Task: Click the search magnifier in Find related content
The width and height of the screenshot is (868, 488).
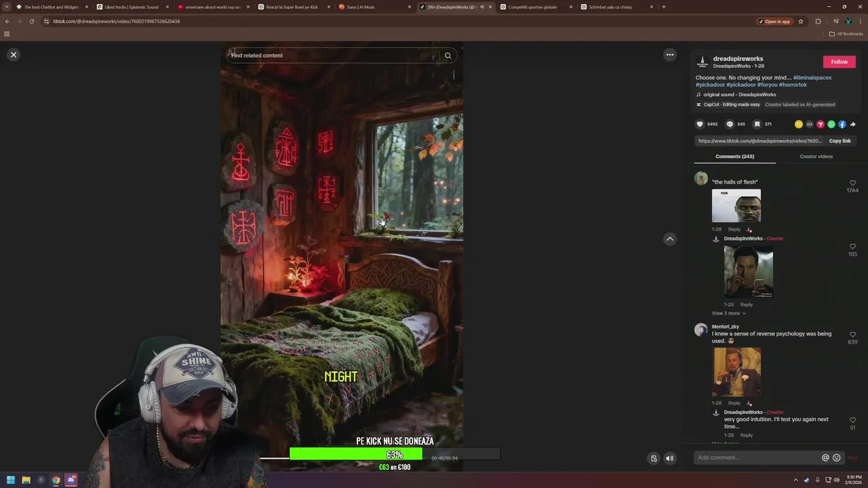Action: point(448,56)
